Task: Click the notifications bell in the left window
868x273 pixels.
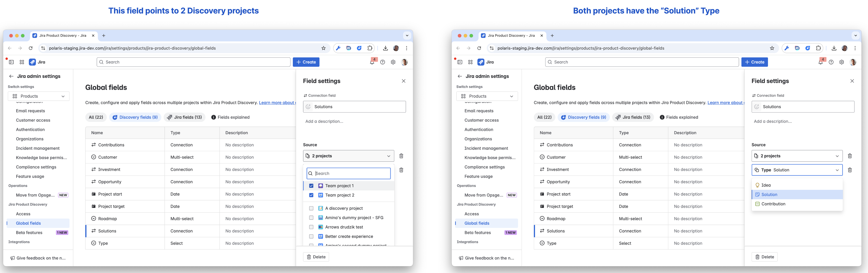Action: 372,62
